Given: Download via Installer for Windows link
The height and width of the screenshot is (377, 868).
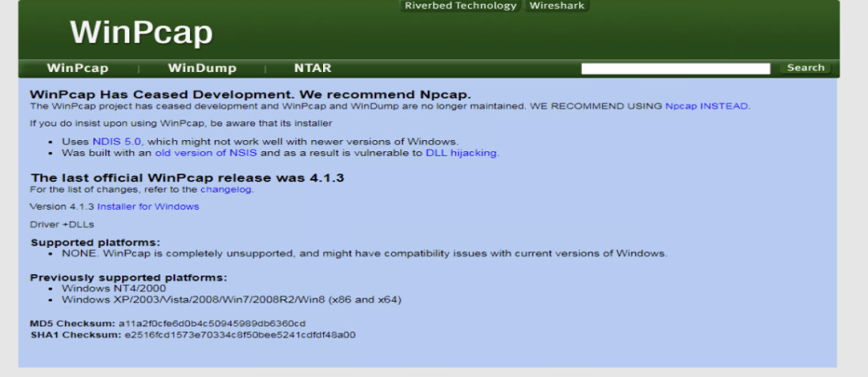Looking at the screenshot, I should click(x=148, y=207).
